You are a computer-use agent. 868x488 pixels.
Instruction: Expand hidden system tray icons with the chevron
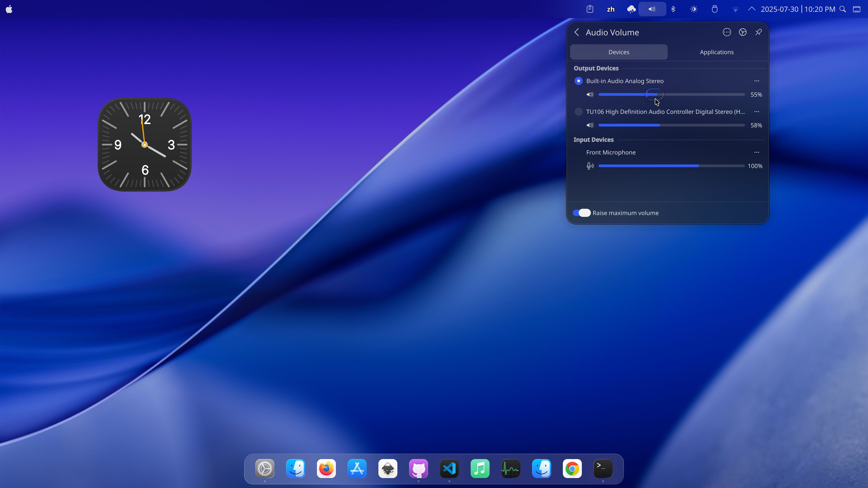pyautogui.click(x=751, y=9)
